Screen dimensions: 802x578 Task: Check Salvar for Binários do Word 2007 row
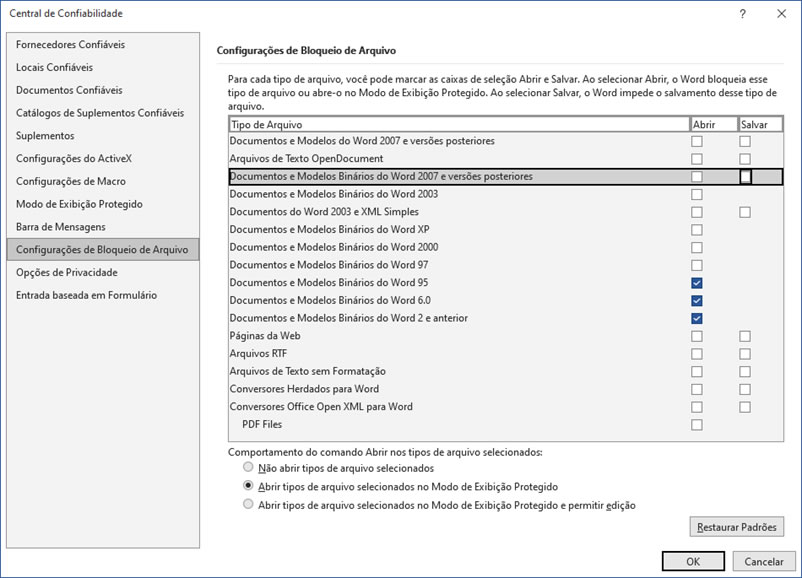click(746, 176)
